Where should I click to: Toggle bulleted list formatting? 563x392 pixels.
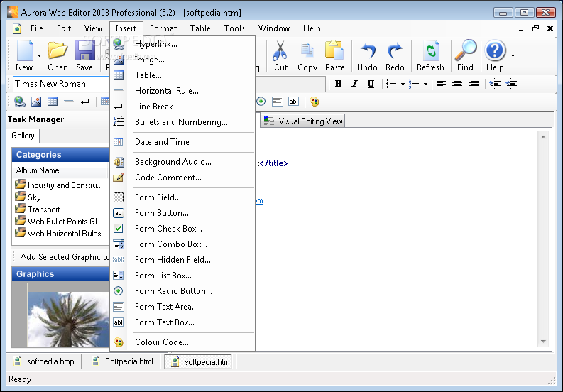(x=391, y=84)
